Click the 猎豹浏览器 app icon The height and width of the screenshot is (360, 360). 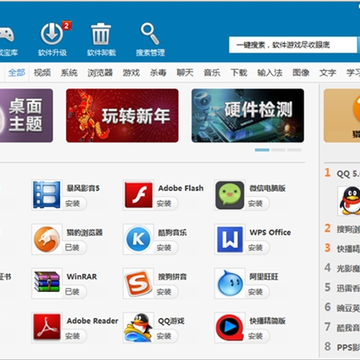coord(47,239)
